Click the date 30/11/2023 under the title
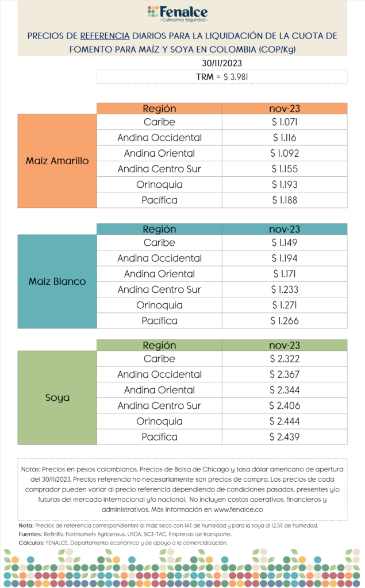Image resolution: width=365 pixels, height=588 pixels. tap(222, 63)
